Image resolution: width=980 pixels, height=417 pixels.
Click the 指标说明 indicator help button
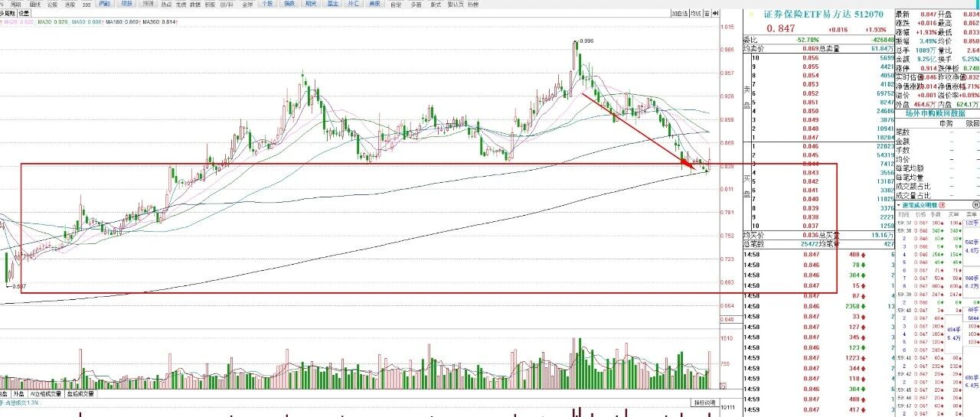coord(705,402)
